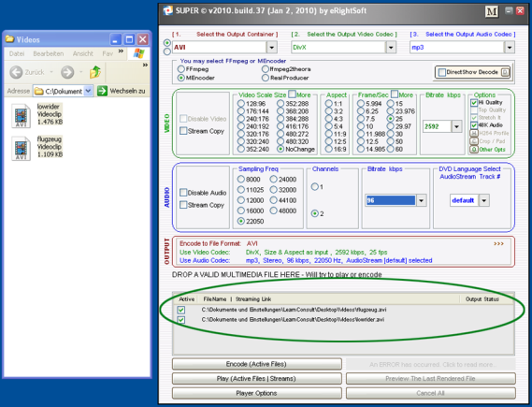Click the green Wechseln zu arrow icon
Image resolution: width=532 pixels, height=407 pixels.
102,91
